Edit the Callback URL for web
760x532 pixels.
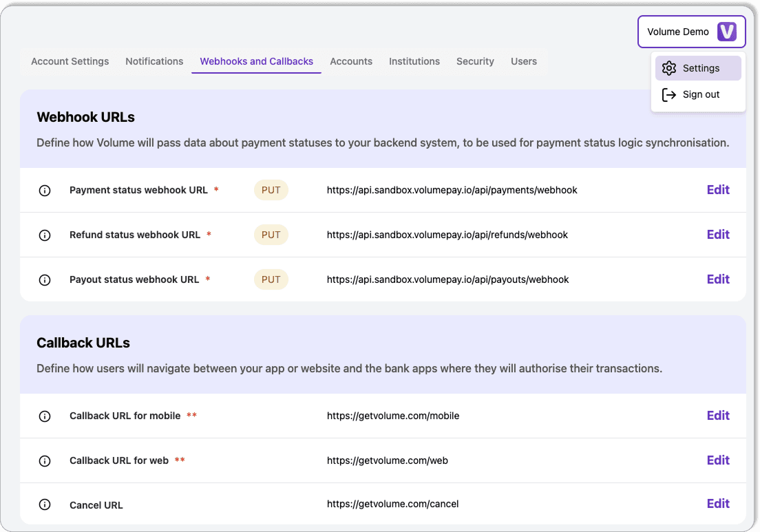click(x=718, y=460)
